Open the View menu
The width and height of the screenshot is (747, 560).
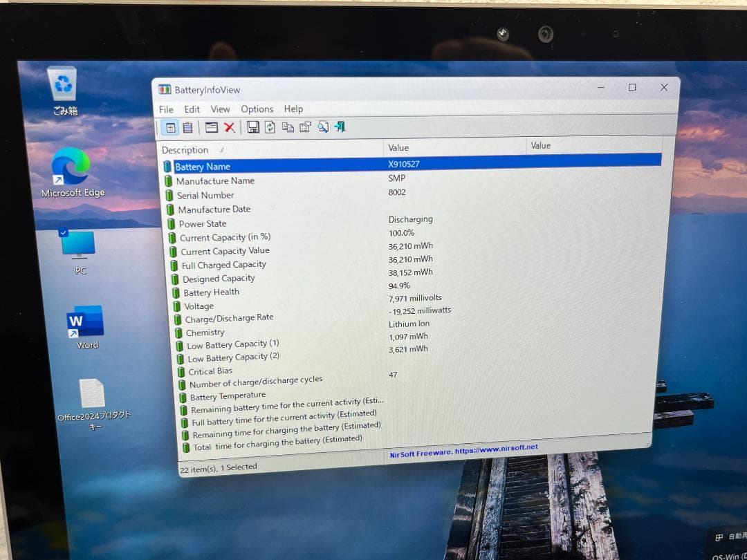tap(221, 109)
